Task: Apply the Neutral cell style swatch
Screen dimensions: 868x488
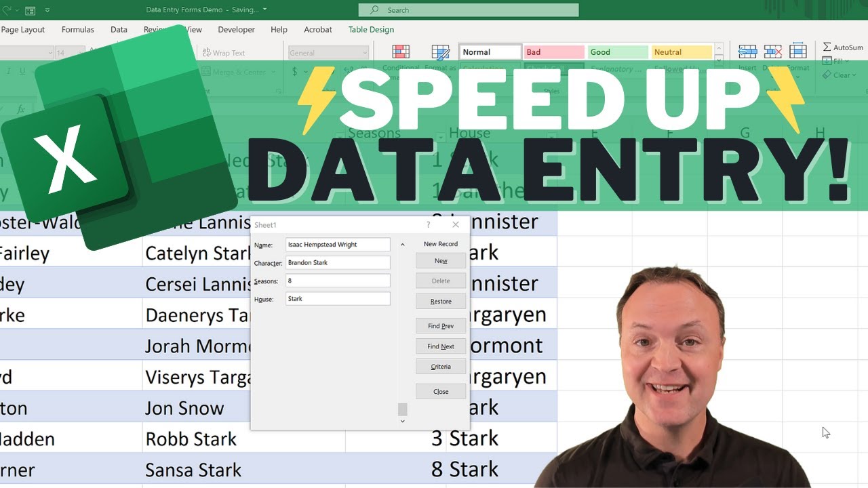Action: (x=681, y=52)
